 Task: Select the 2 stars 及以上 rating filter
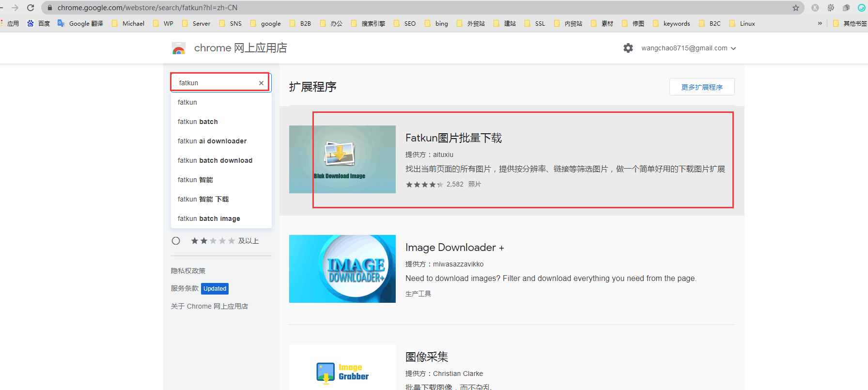coord(176,241)
